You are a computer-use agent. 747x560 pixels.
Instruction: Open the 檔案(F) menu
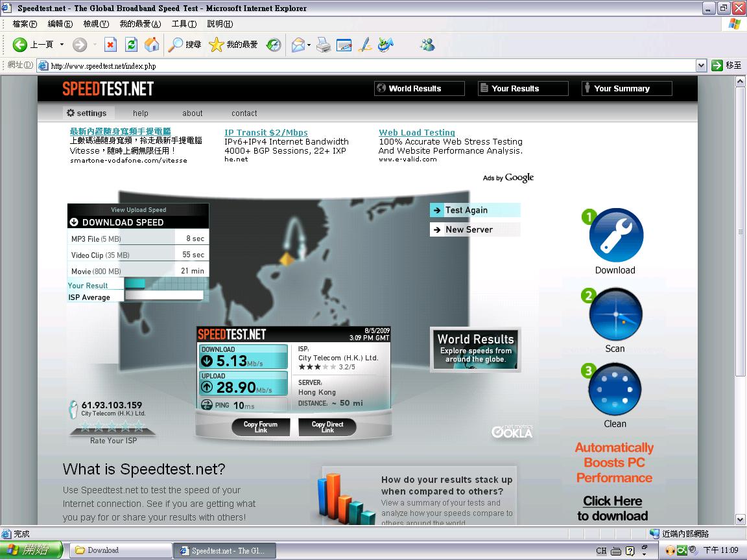[25, 24]
